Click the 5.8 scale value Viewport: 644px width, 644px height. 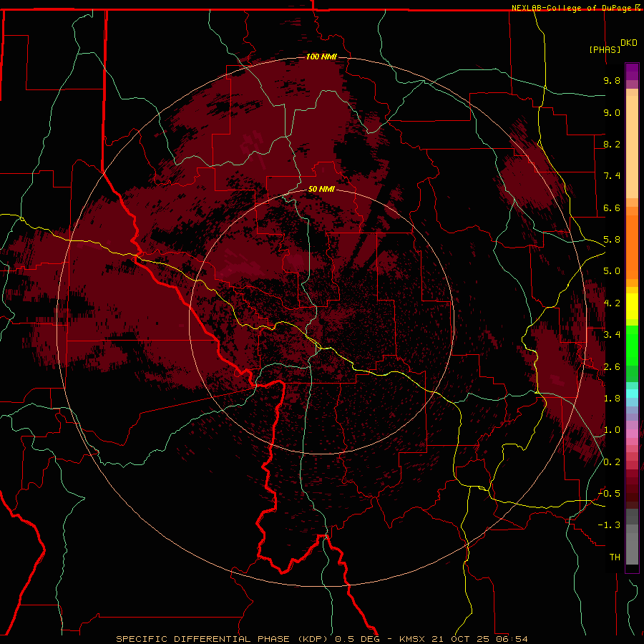[x=612, y=240]
